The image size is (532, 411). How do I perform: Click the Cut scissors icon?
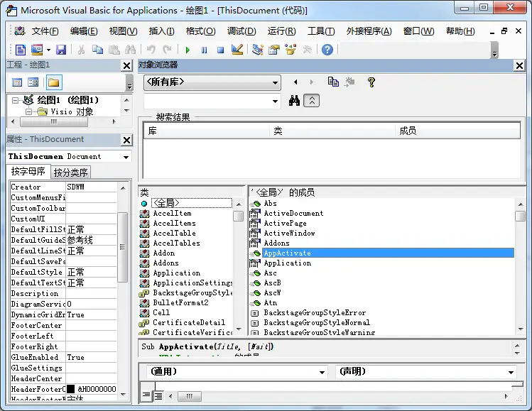(81, 50)
